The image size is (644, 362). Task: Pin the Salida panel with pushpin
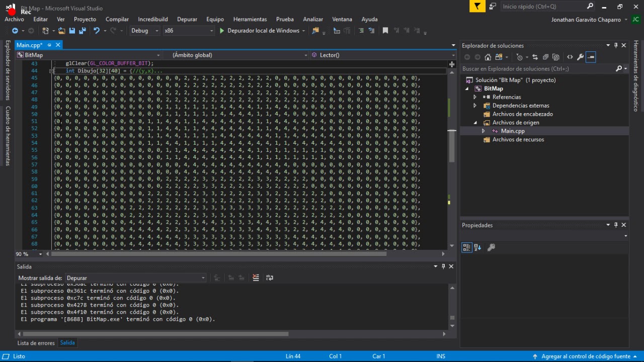443,266
